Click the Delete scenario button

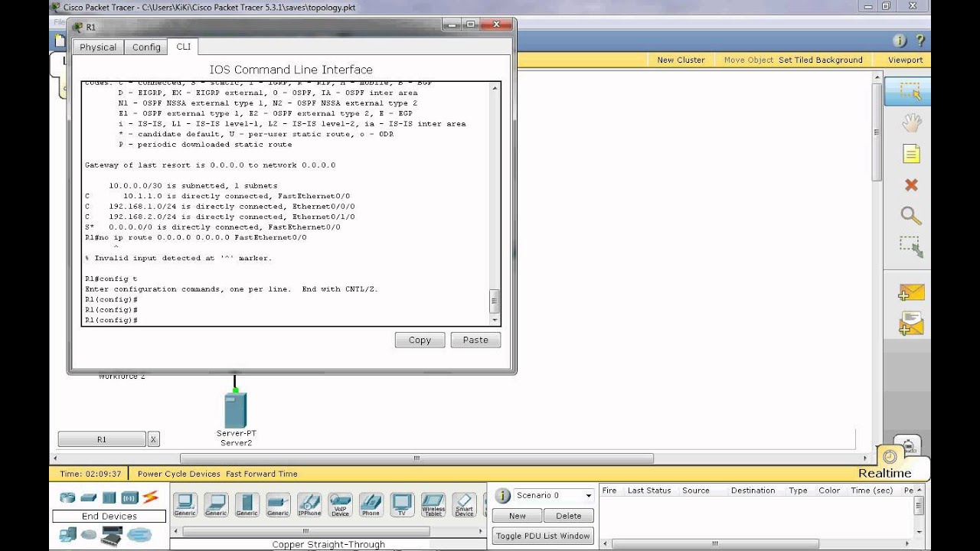[x=569, y=516]
